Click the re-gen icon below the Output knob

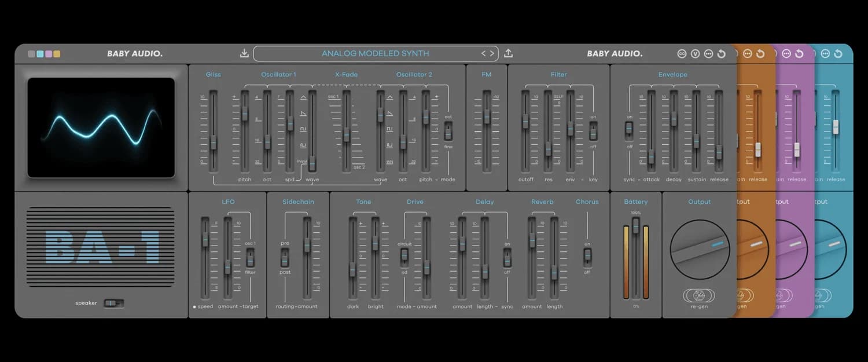[700, 294]
